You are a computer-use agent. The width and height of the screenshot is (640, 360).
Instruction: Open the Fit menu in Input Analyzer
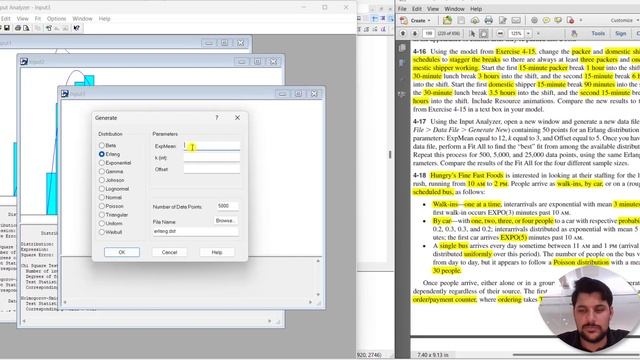point(38,19)
